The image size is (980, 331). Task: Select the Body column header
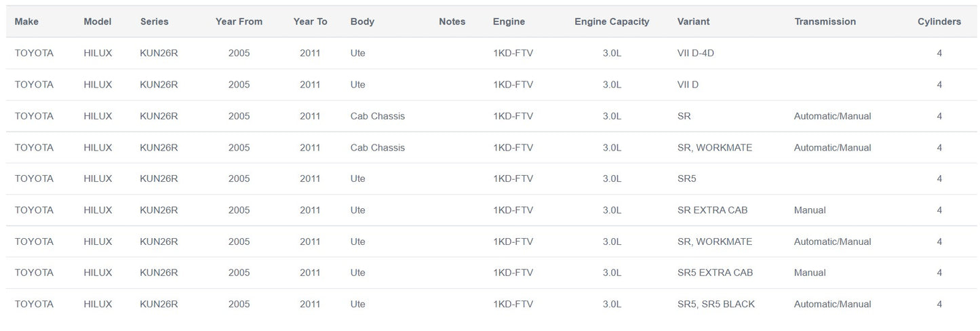pos(362,22)
